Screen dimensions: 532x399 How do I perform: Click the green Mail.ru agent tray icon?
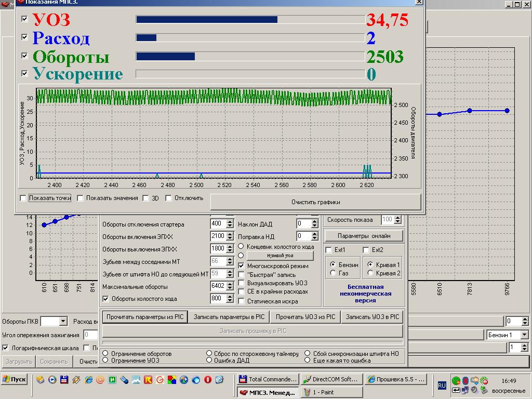456,381
